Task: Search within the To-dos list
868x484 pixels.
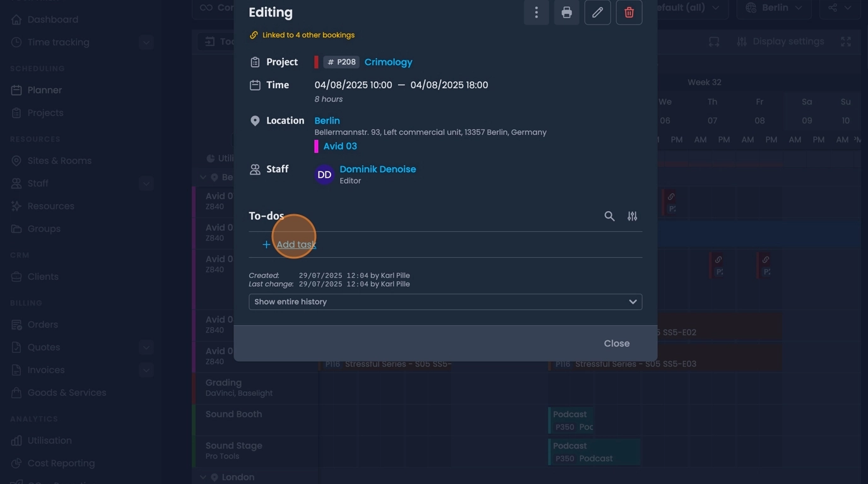Action: (x=609, y=216)
